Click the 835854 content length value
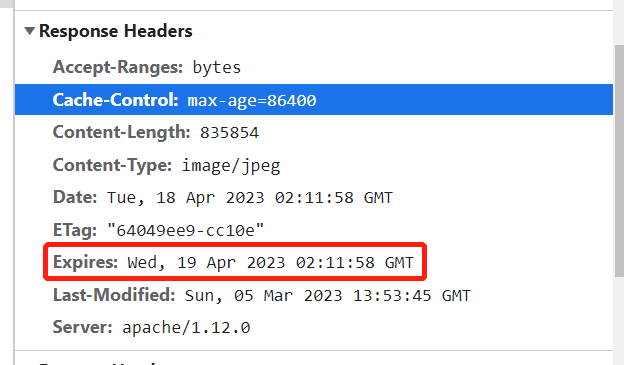Screen dimensions: 624x365 [229, 133]
